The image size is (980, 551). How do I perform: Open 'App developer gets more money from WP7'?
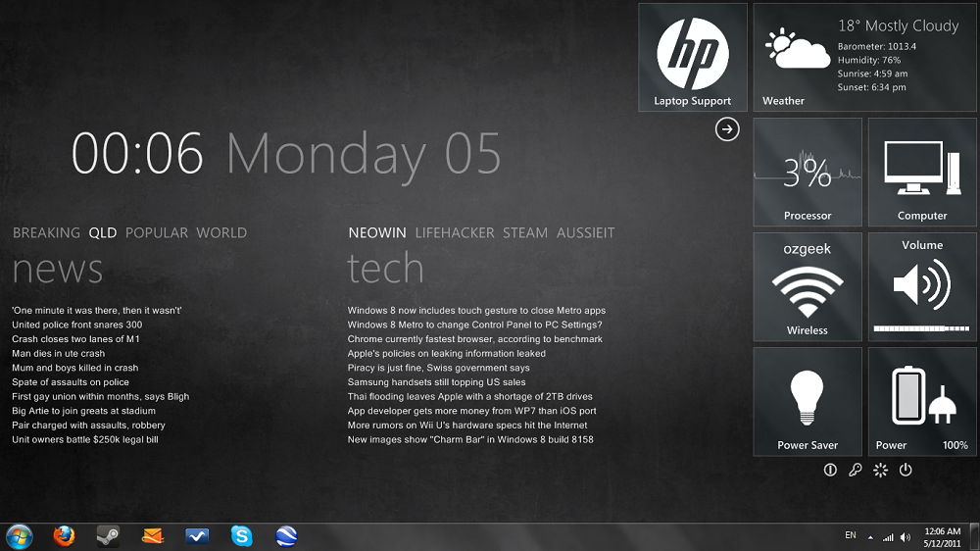[472, 411]
